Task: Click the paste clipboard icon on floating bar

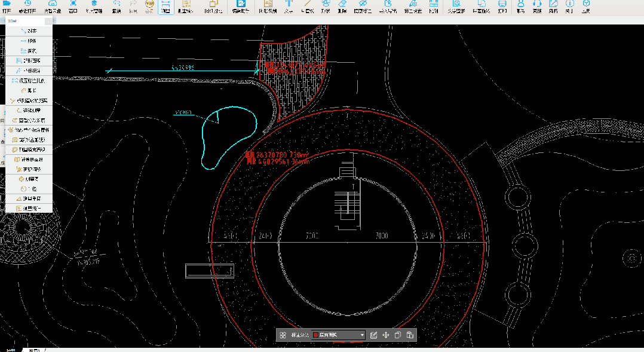Action: [x=409, y=335]
